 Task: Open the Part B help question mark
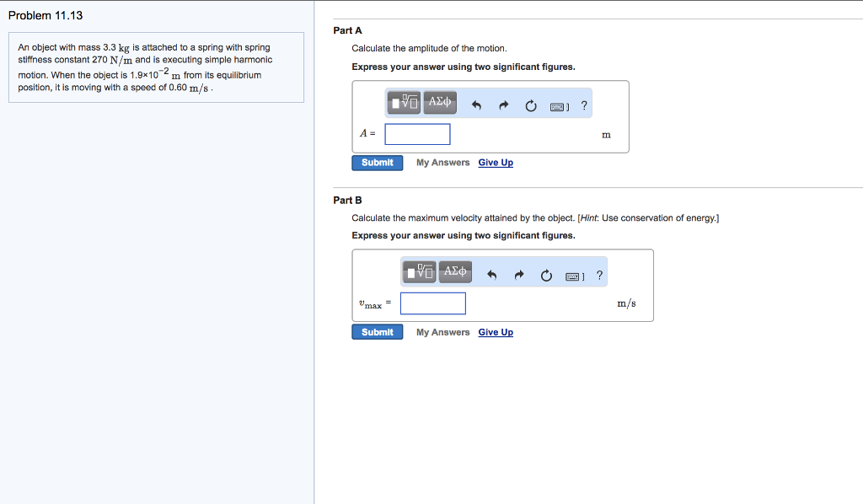(x=599, y=274)
